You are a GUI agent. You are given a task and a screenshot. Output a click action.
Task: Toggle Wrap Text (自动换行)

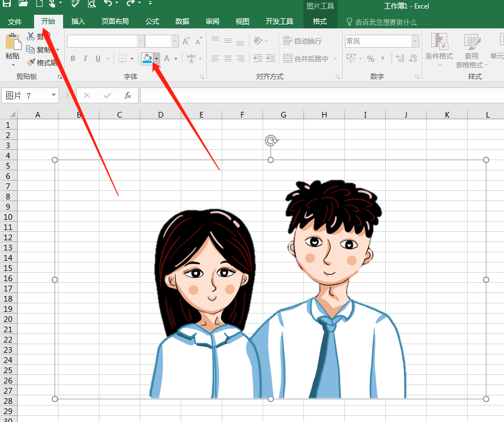coord(302,41)
